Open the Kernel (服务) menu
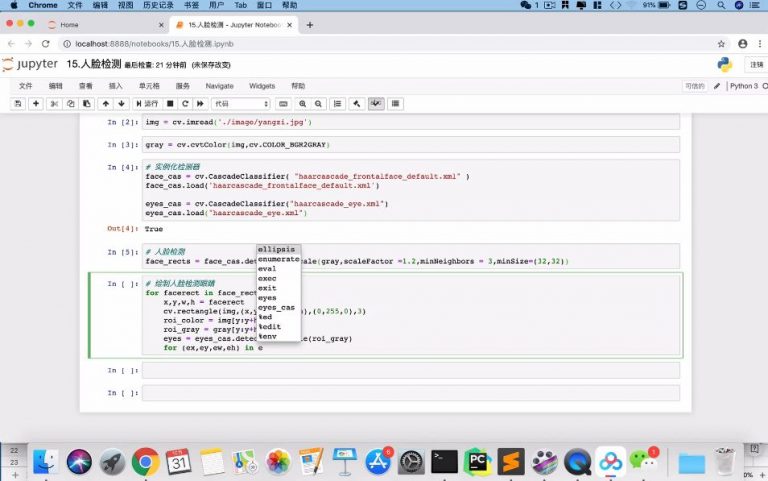The height and width of the screenshot is (481, 768). coord(182,86)
